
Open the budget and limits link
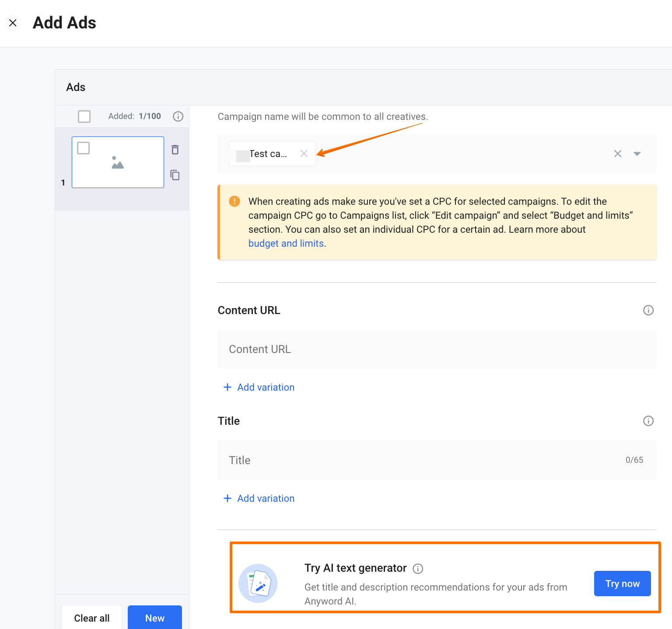coord(286,244)
